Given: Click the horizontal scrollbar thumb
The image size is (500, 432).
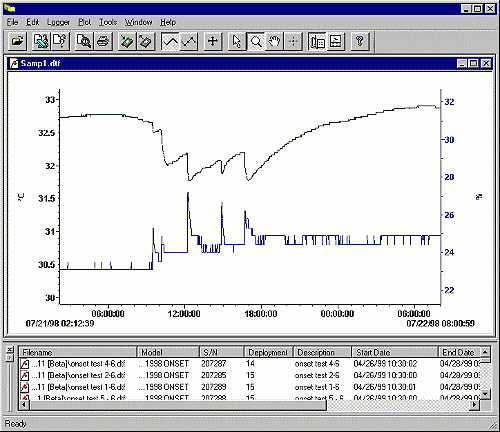Looking at the screenshot, I should (x=178, y=405).
